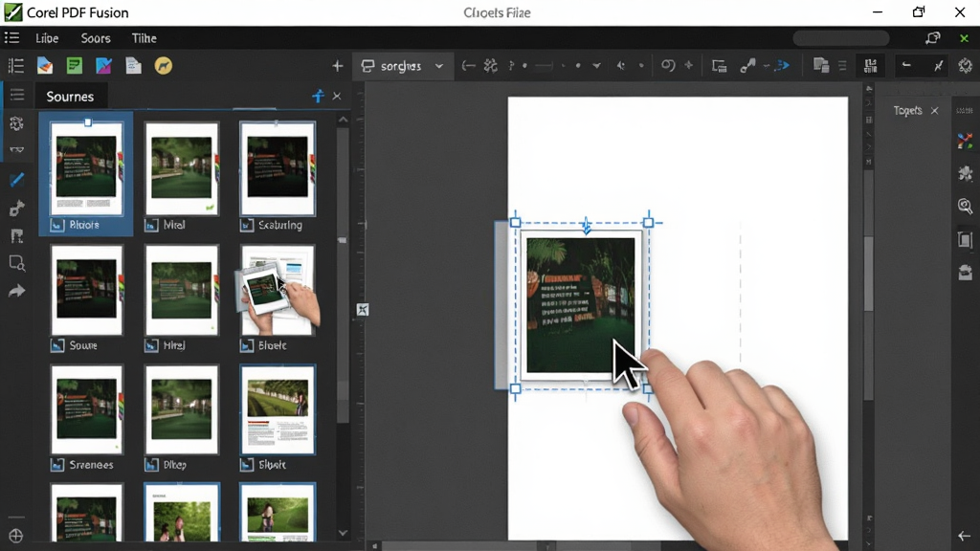
Task: Click the left sidebar search page icon
Action: pyautogui.click(x=17, y=263)
